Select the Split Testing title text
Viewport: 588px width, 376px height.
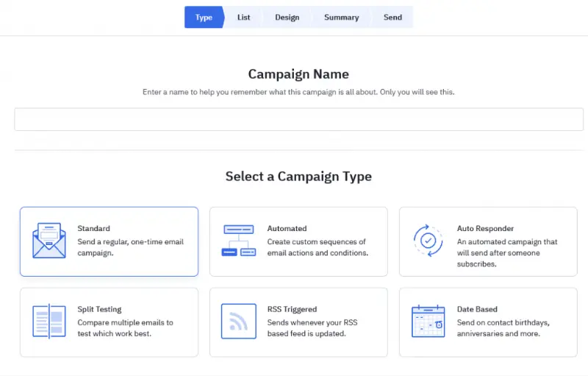click(x=99, y=310)
